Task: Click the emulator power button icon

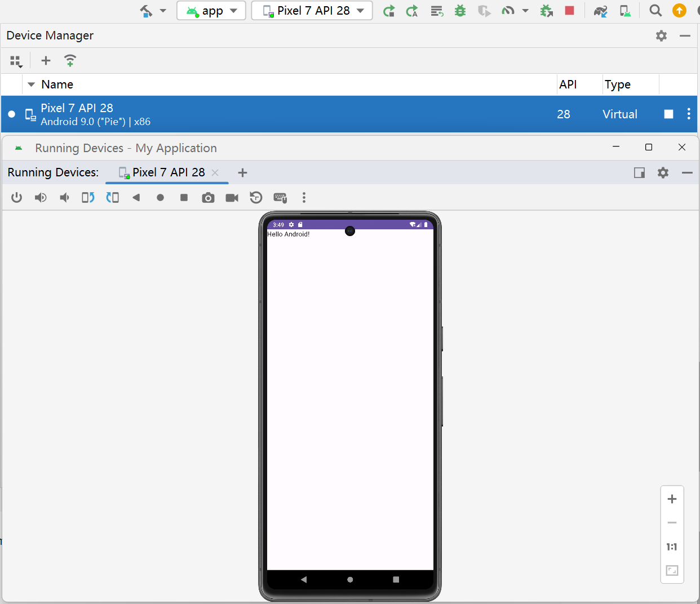Action: pos(16,198)
